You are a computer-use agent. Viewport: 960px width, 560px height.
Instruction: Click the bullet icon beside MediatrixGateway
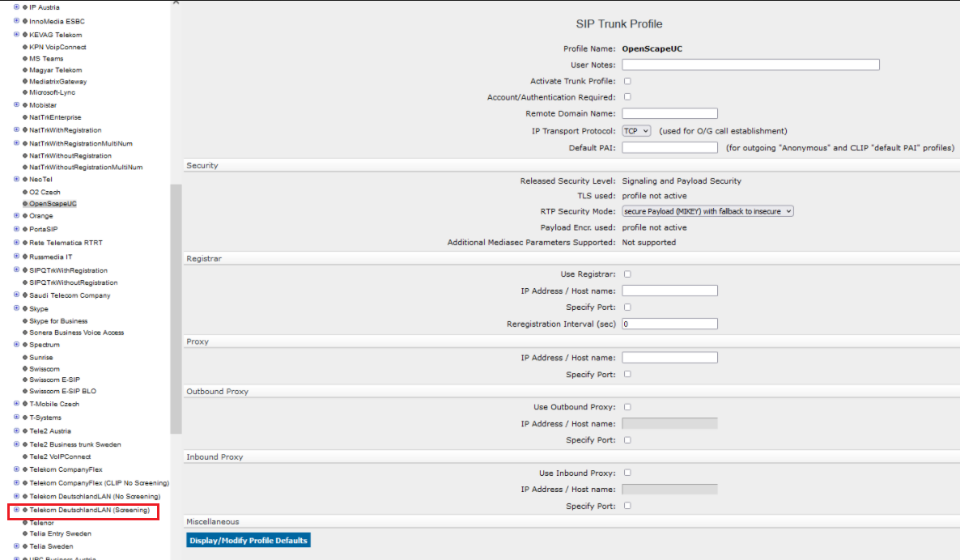(x=25, y=82)
